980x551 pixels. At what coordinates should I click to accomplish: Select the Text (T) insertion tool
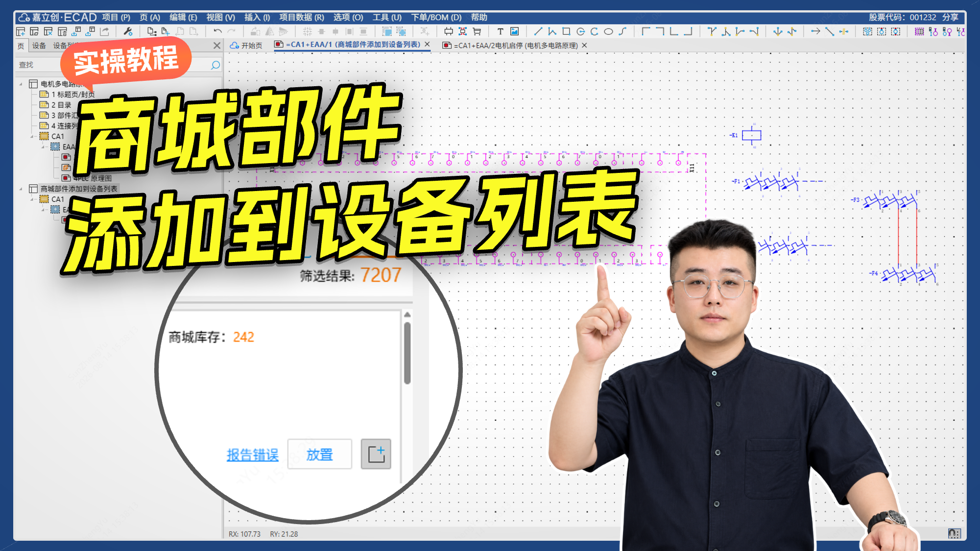point(500,31)
